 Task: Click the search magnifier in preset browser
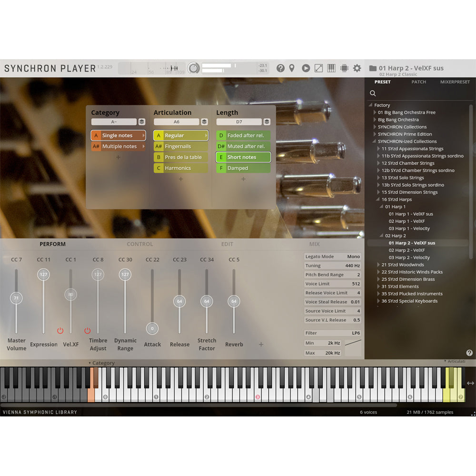click(373, 93)
